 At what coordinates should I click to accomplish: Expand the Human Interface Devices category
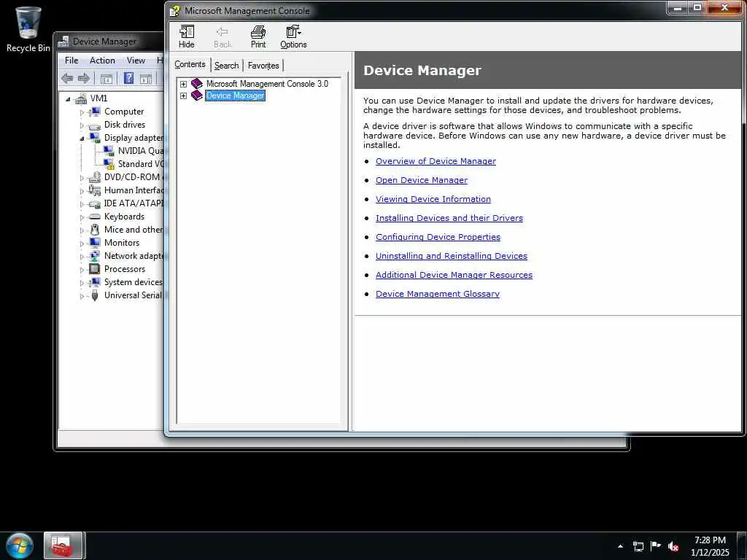[x=82, y=191]
